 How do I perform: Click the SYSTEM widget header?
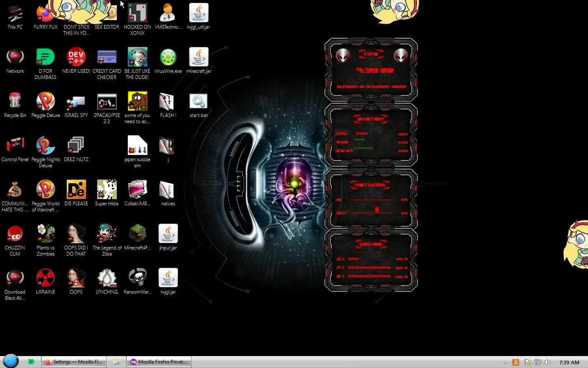pos(370,119)
